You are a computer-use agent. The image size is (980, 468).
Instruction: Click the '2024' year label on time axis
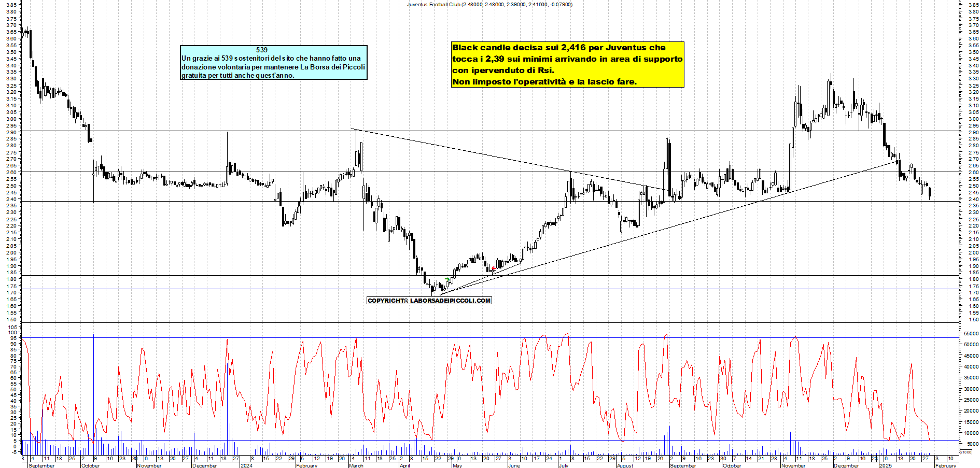246,465
